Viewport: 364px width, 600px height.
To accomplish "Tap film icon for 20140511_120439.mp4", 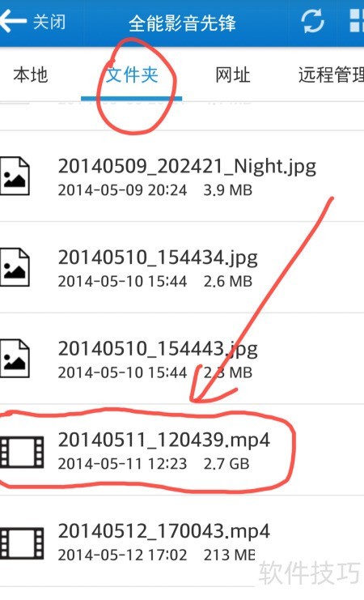I will pyautogui.click(x=22, y=452).
